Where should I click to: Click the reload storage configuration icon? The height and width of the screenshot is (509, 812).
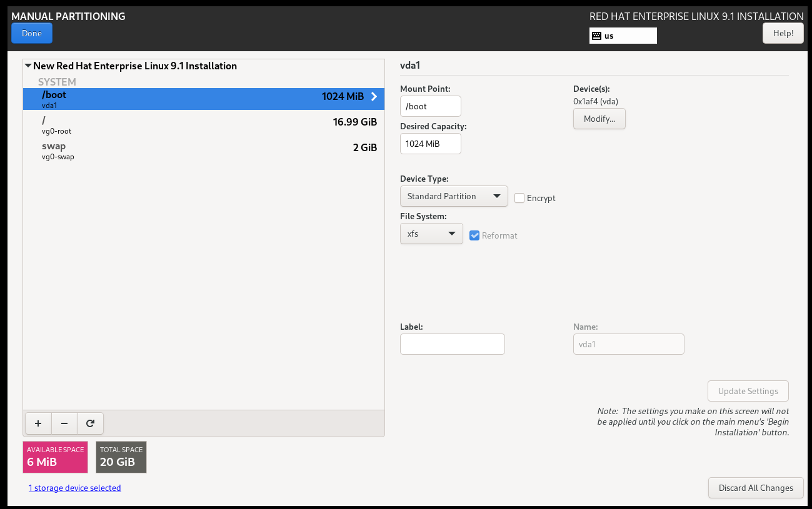coord(90,423)
